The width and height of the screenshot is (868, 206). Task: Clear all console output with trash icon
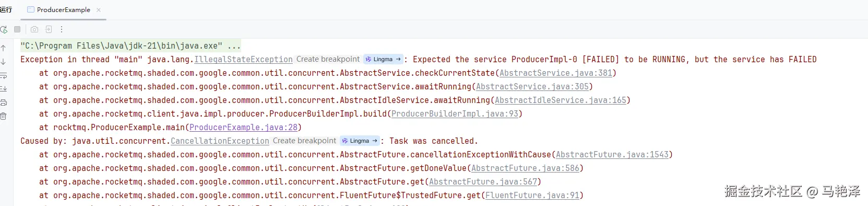3,116
